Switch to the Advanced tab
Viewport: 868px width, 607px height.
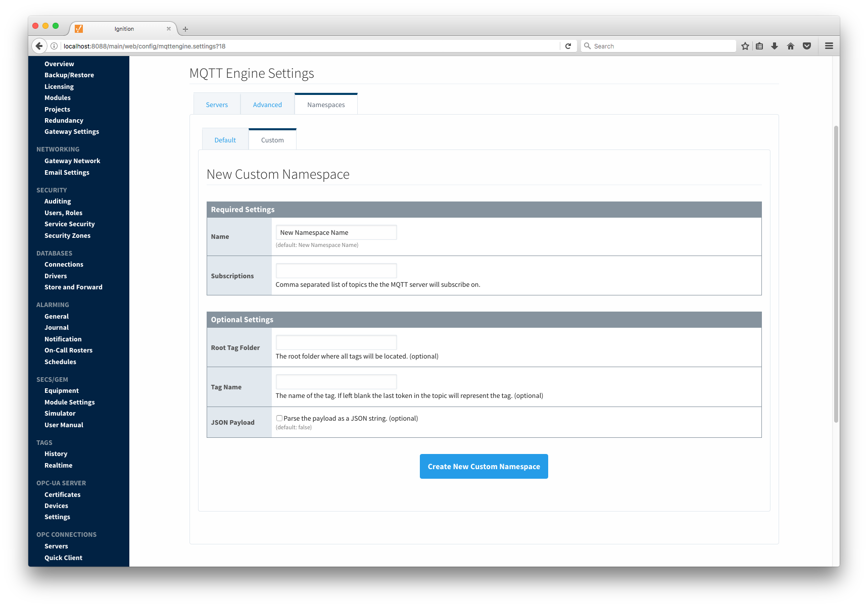tap(267, 105)
